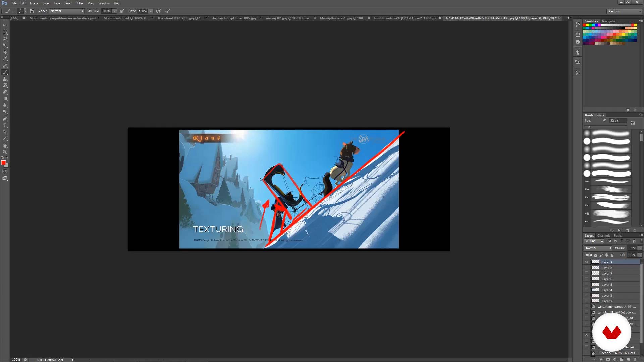Select the Dodge tool
644x362 pixels.
5,112
